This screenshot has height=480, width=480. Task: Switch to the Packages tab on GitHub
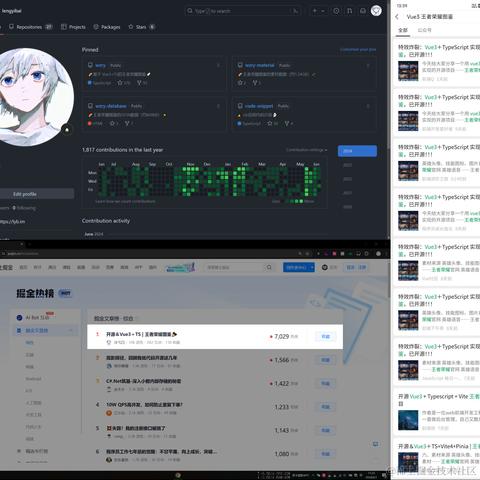pyautogui.click(x=107, y=27)
